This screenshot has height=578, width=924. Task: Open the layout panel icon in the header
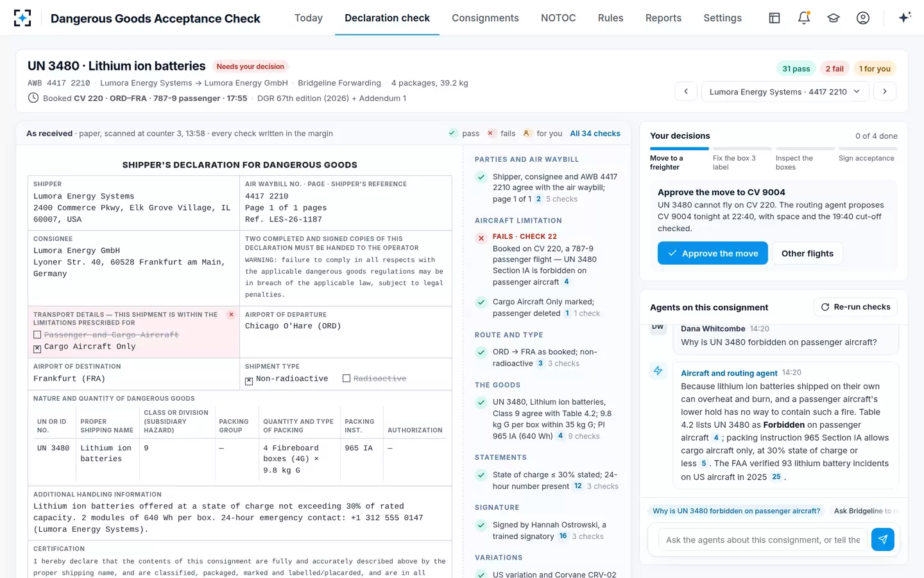point(774,18)
